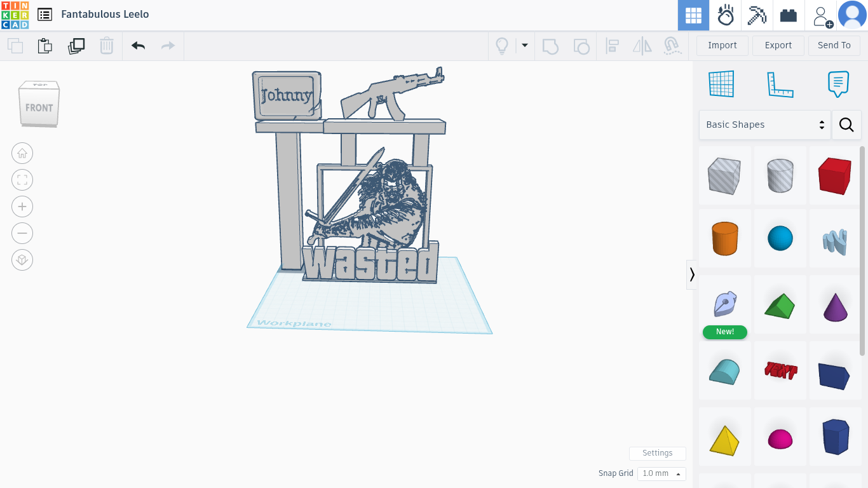Open the user profile avatar

point(852,15)
